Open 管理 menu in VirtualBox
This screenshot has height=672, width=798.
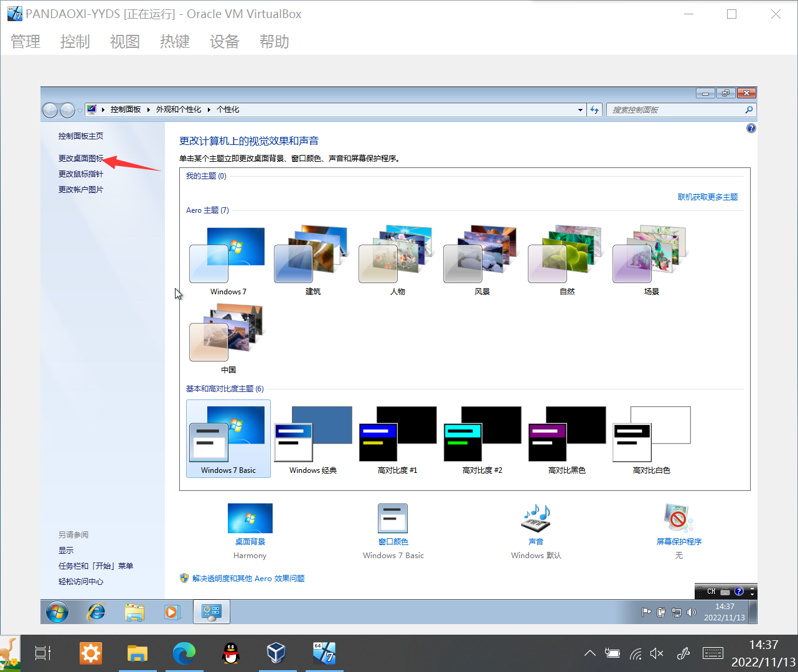[x=26, y=42]
